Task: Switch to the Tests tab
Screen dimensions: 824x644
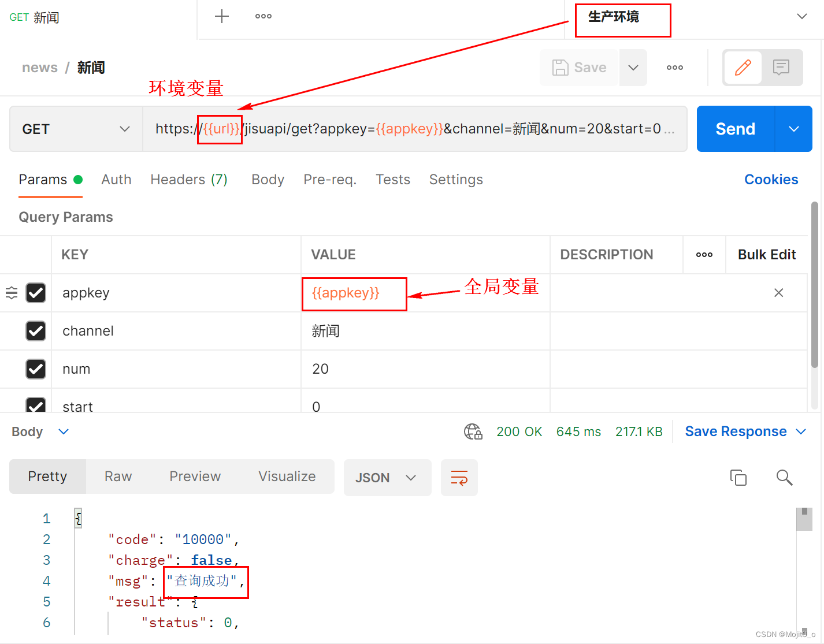Action: (x=393, y=180)
